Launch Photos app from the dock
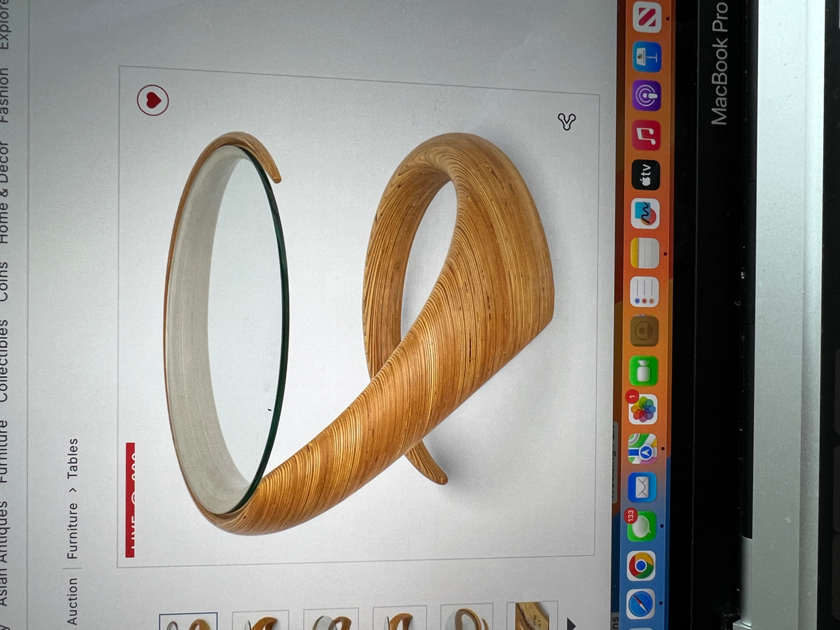The width and height of the screenshot is (840, 630). [x=643, y=410]
